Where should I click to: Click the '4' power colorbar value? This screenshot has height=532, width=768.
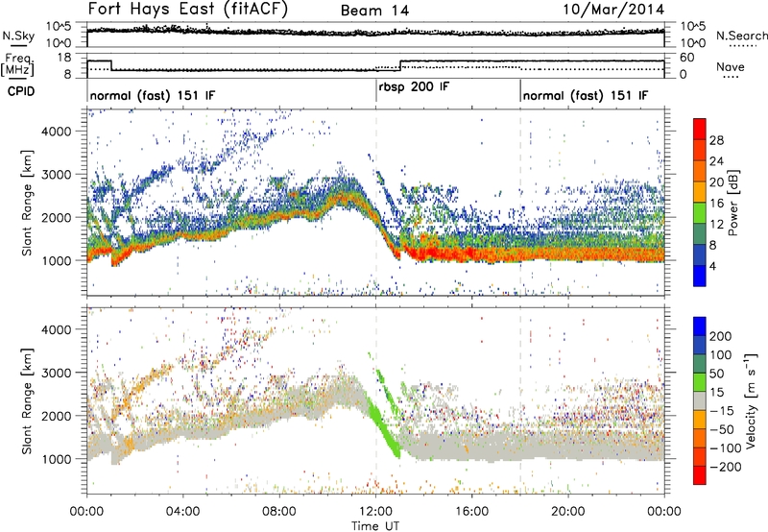(x=712, y=266)
